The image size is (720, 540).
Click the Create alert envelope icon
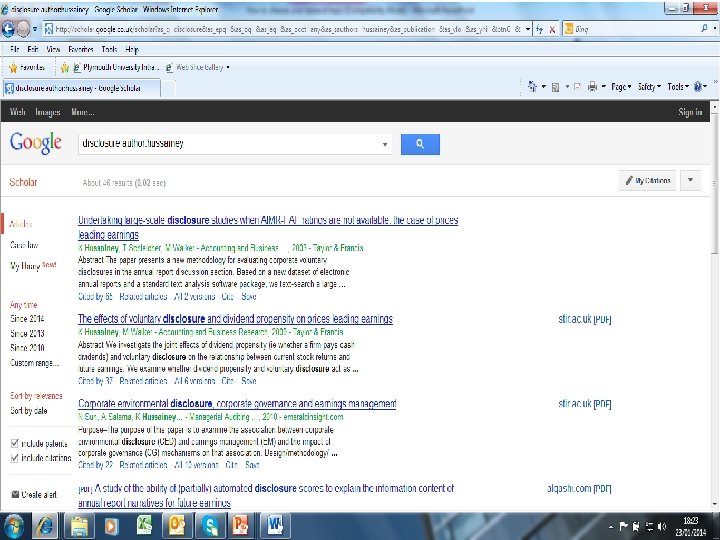click(x=15, y=495)
